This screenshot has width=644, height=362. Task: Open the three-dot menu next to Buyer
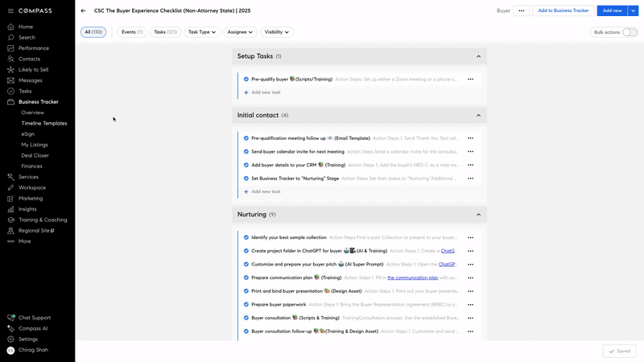click(x=521, y=10)
